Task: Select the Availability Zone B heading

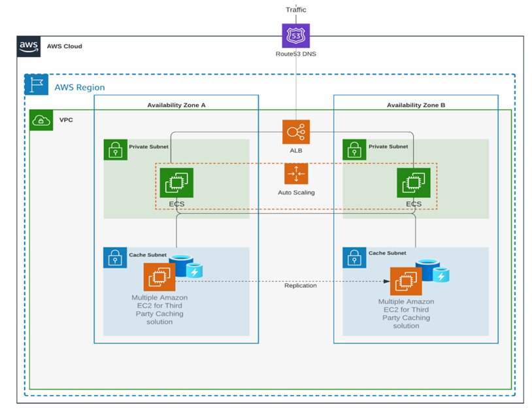Action: point(416,105)
